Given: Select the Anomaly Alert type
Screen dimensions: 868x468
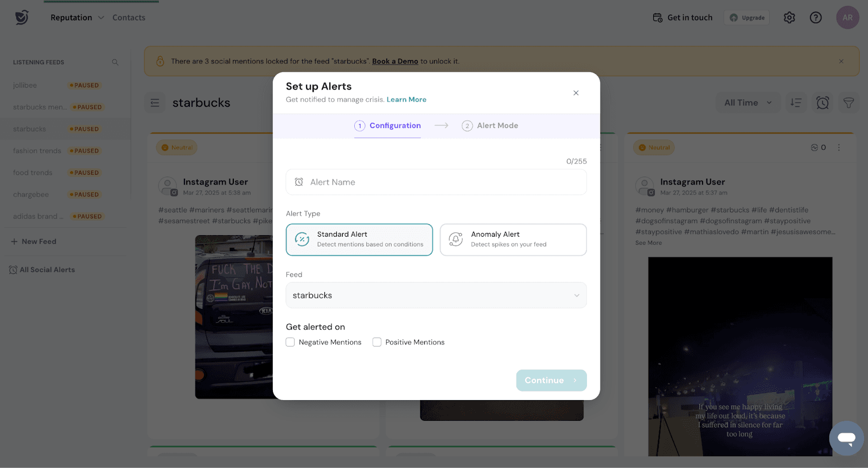Looking at the screenshot, I should (x=513, y=239).
